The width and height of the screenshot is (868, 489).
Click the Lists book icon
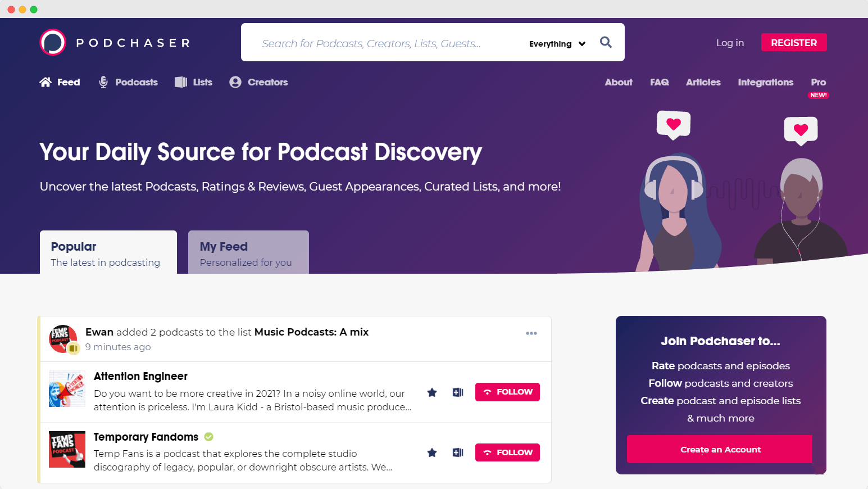coord(181,82)
